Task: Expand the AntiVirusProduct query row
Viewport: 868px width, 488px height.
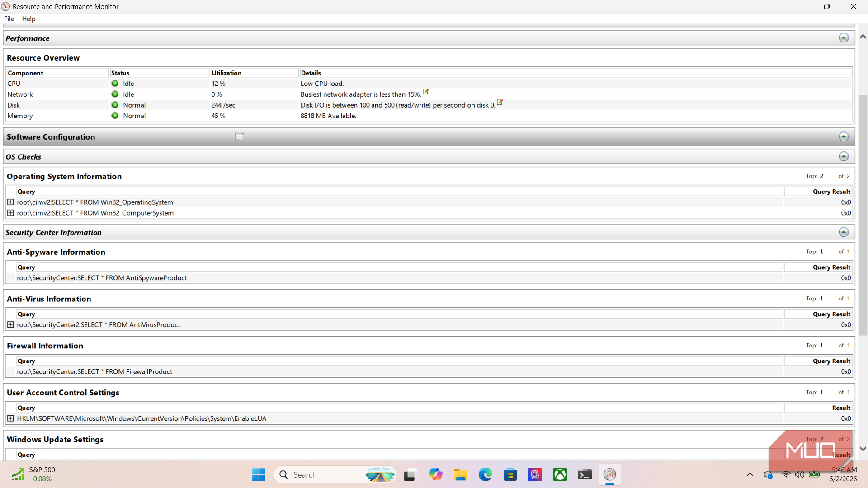Action: pyautogui.click(x=10, y=324)
